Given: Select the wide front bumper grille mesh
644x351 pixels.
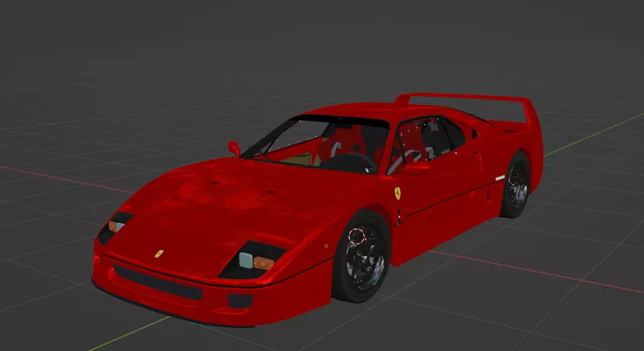Looking at the screenshot, I should point(158,282).
